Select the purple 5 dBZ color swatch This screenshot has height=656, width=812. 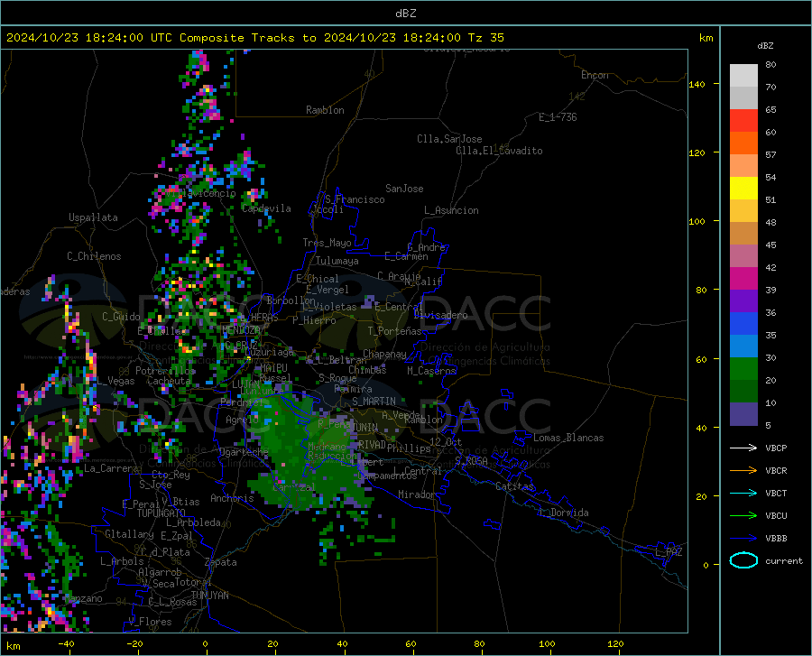tap(743, 414)
